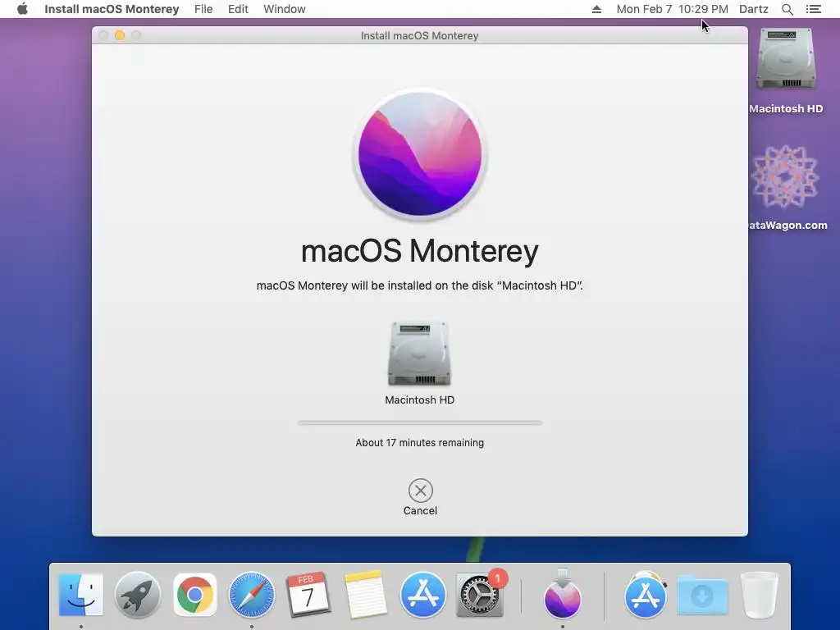This screenshot has width=840, height=630.
Task: Open the Trash in the Dock
Action: pyautogui.click(x=759, y=595)
